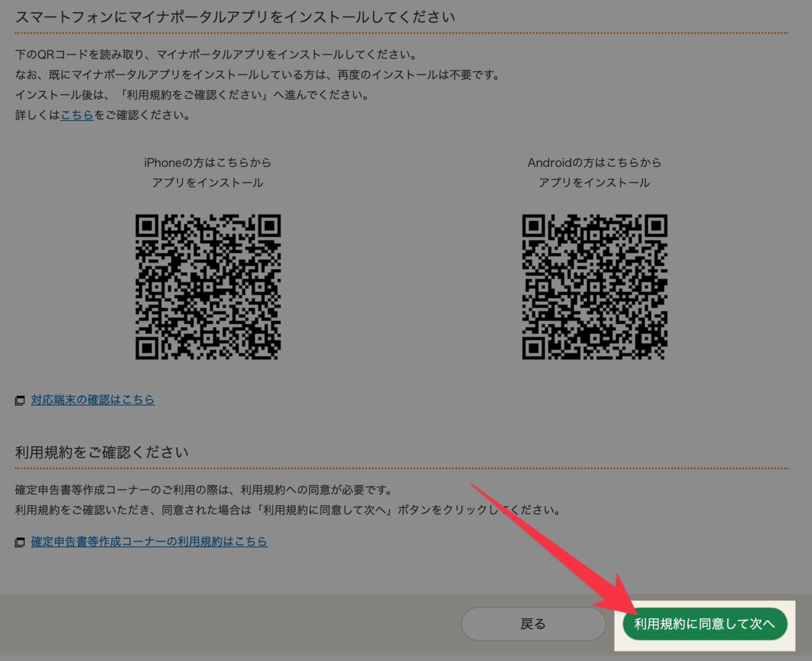Open the 対応端末の確認はこちら link
This screenshot has height=661, width=812.
pos(93,400)
